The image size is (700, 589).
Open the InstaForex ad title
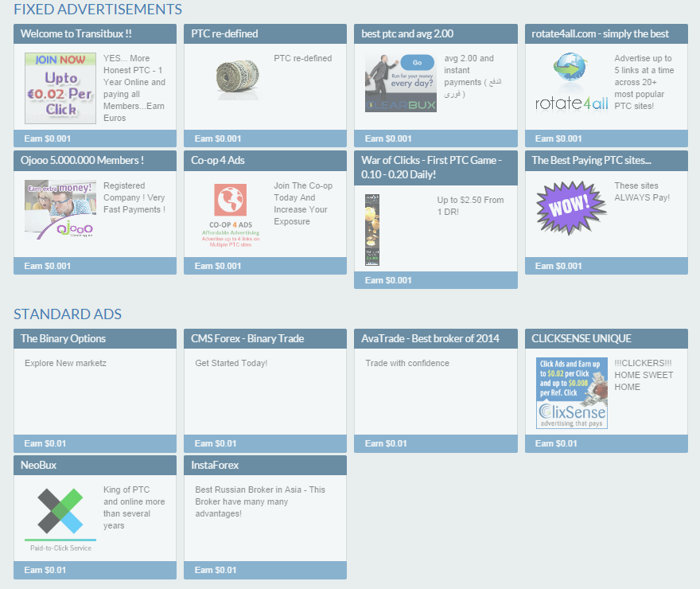pos(215,466)
